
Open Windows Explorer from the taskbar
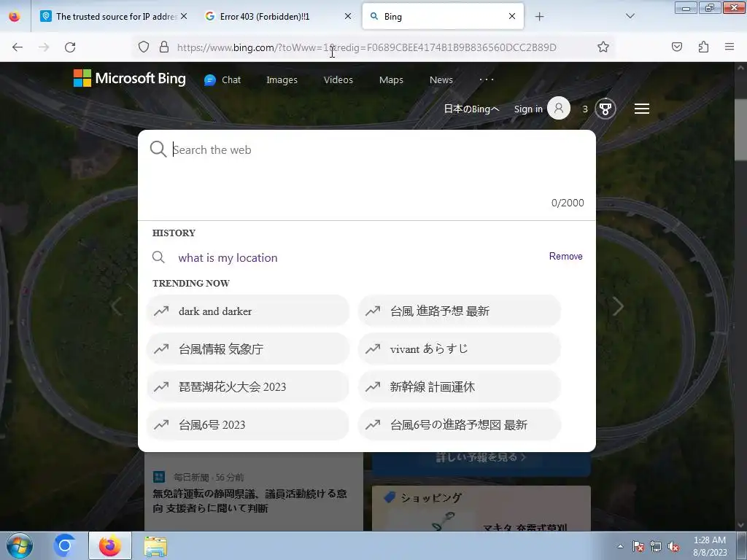click(156, 545)
